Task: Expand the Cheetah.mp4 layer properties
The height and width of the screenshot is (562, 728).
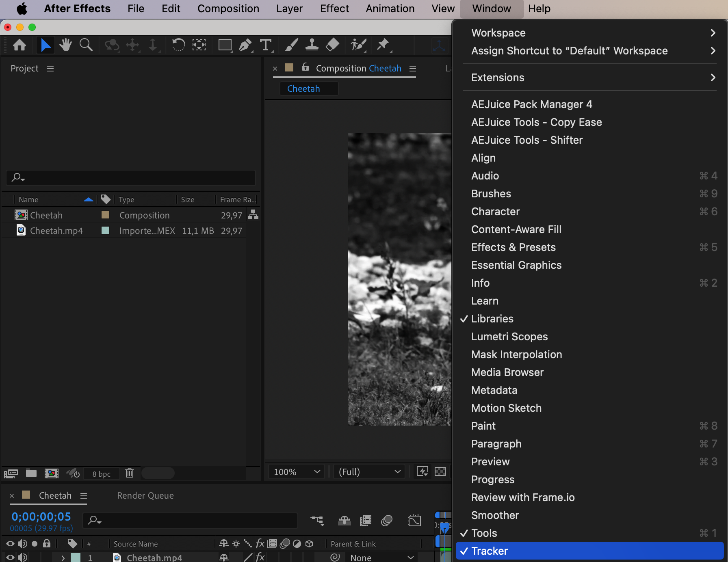Action: click(x=63, y=558)
